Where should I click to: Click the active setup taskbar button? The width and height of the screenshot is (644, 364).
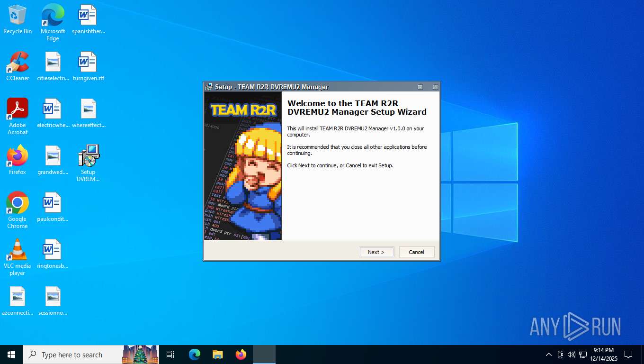click(264, 355)
